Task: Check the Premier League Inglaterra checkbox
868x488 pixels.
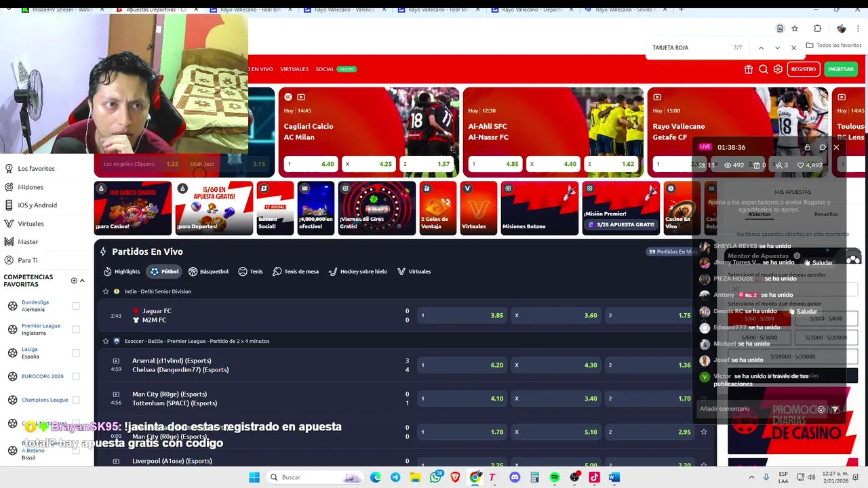Action: (76, 329)
